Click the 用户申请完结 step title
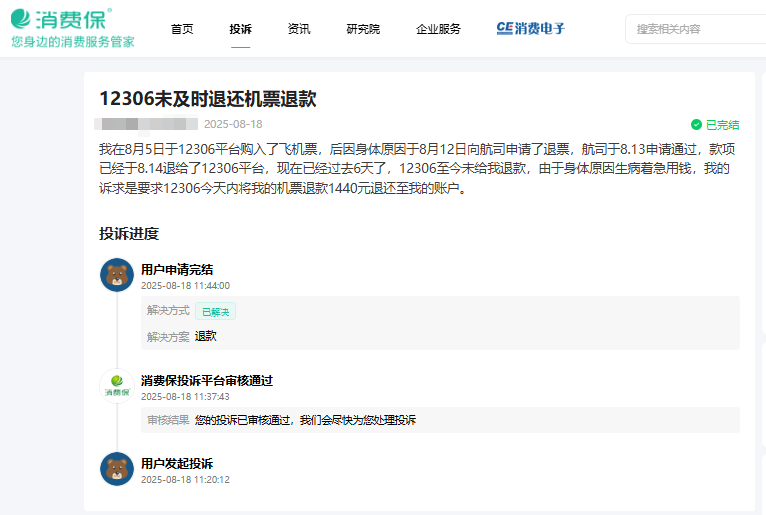Viewport: 766px width, 515px height. click(x=177, y=269)
